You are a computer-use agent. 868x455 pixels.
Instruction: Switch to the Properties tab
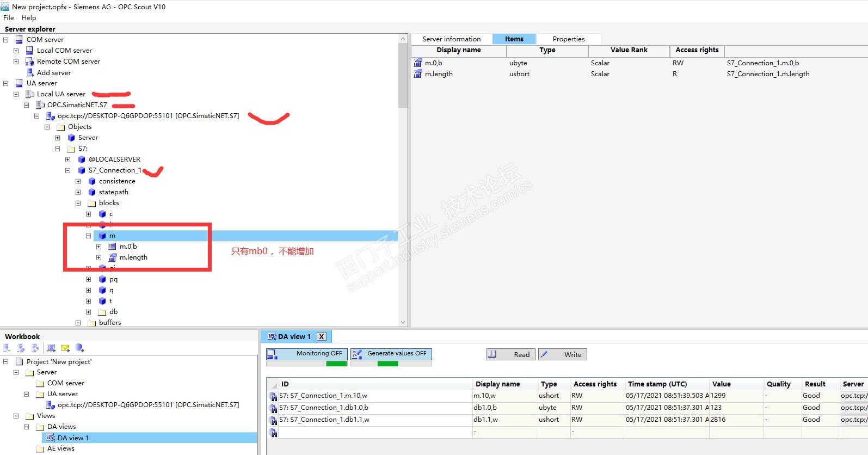(569, 39)
